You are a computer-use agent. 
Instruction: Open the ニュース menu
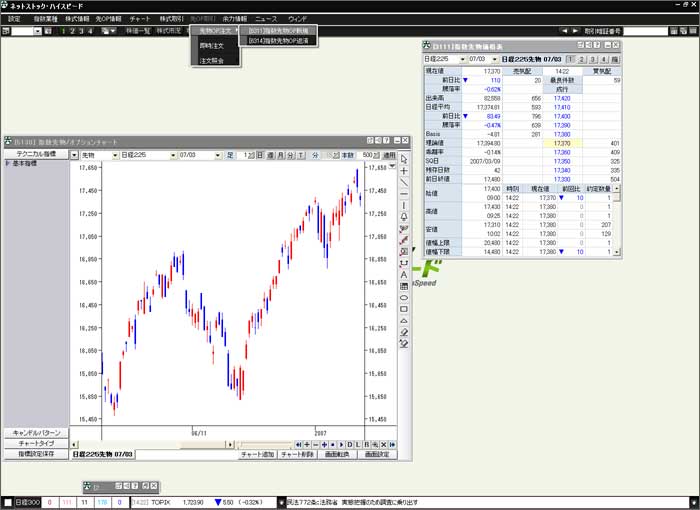point(266,19)
